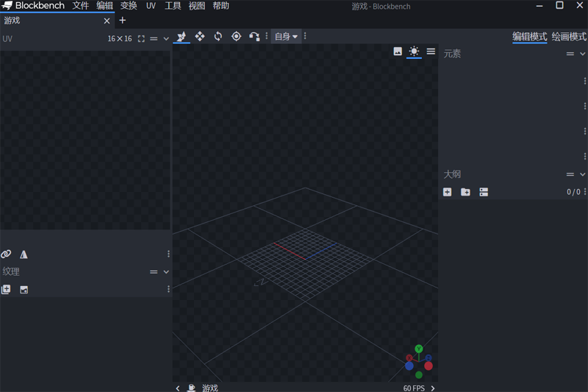Select the Rotate tool
588x392 pixels.
(x=218, y=36)
